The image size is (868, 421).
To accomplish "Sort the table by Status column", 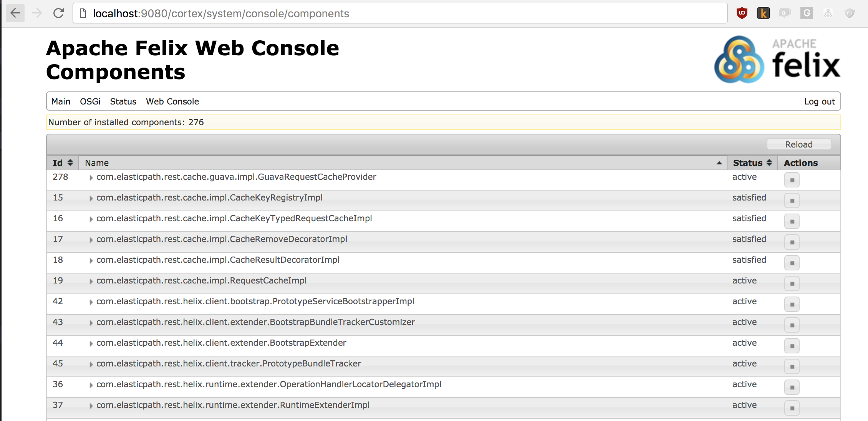I will pyautogui.click(x=752, y=163).
